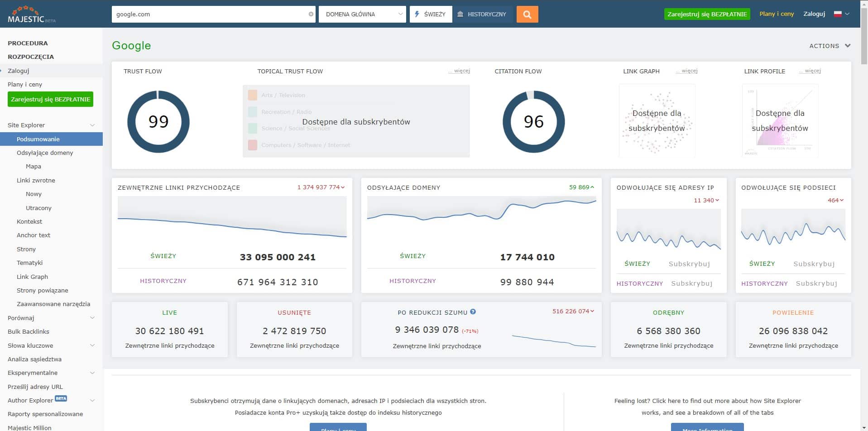Screen dimensions: 868x431
Task: Click the Citation Flow 96 donut chart
Action: (x=533, y=121)
